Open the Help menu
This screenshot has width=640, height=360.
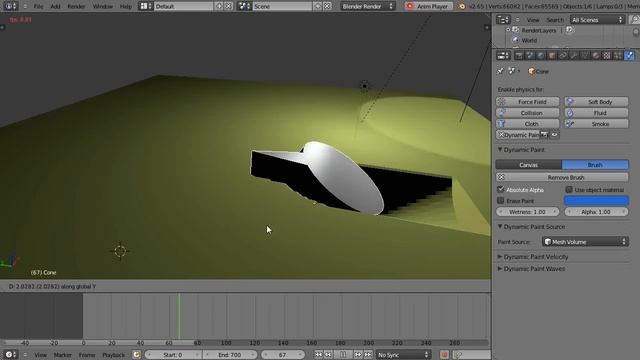[126, 7]
